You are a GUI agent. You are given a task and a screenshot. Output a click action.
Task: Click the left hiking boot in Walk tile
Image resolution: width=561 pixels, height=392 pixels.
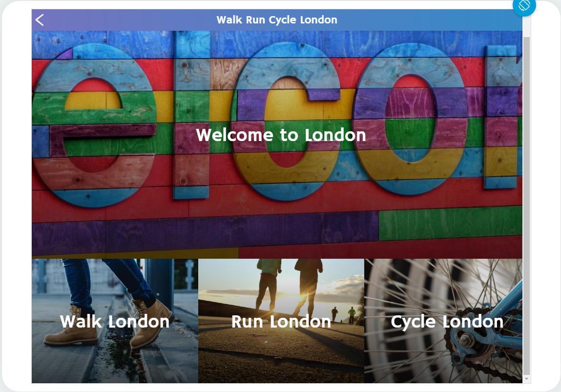(x=72, y=327)
